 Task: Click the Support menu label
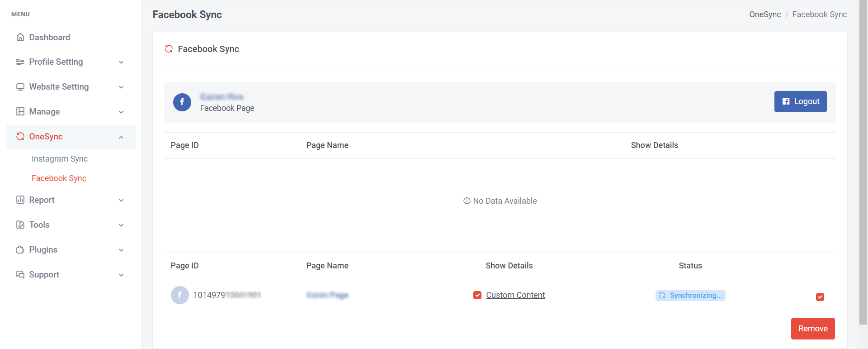(x=44, y=275)
